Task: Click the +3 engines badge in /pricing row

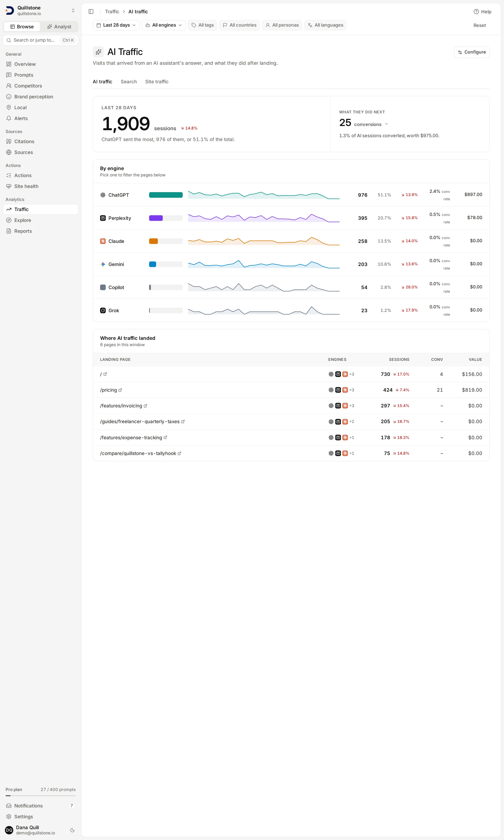Action: click(352, 390)
